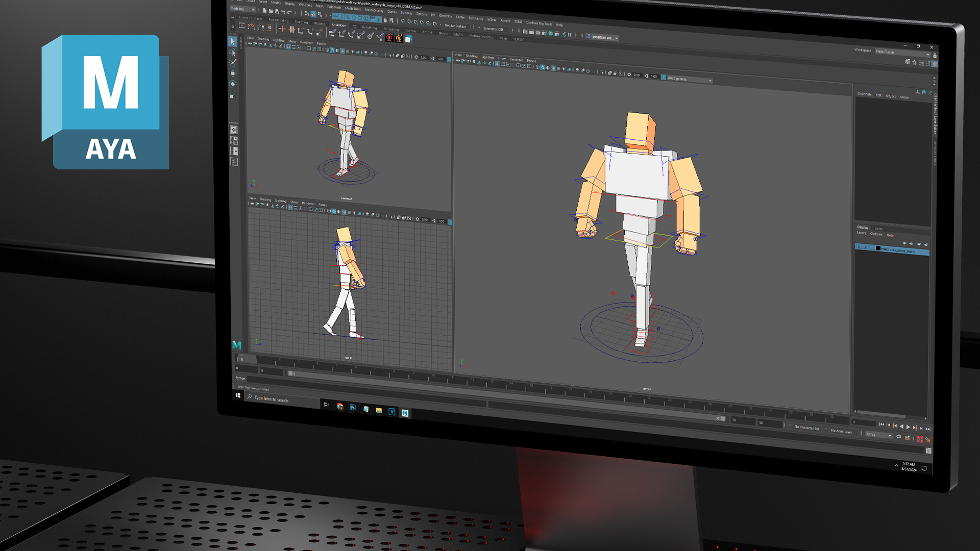Create layer from selected icon
This screenshot has height=551, width=980.
[926, 244]
